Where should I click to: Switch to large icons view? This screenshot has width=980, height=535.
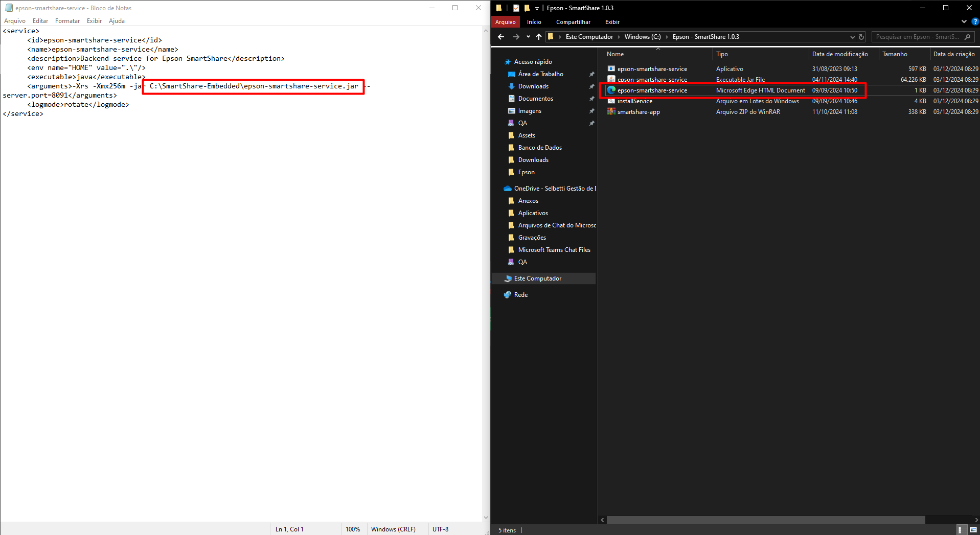(x=973, y=530)
